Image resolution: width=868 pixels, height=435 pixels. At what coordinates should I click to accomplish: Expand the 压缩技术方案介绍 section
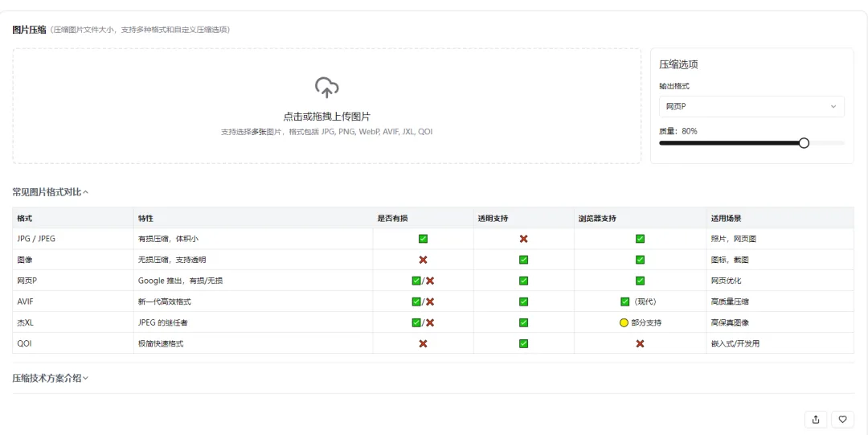(51, 379)
